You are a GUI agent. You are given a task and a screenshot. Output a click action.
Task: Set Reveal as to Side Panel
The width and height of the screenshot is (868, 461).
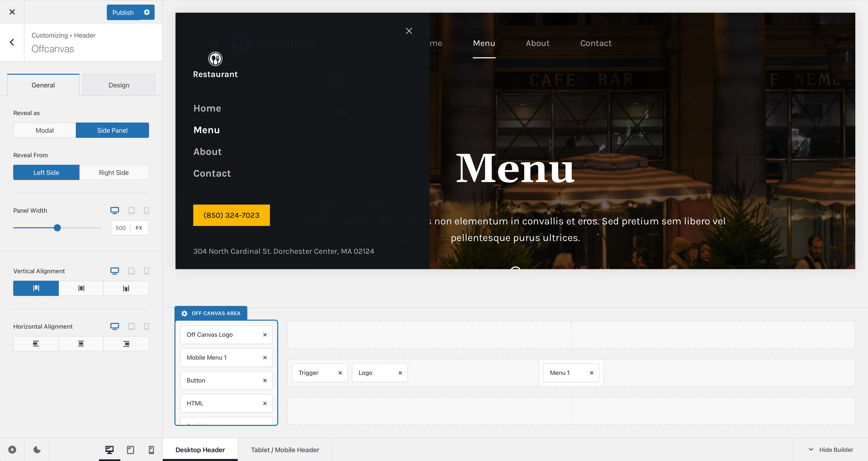pyautogui.click(x=112, y=130)
